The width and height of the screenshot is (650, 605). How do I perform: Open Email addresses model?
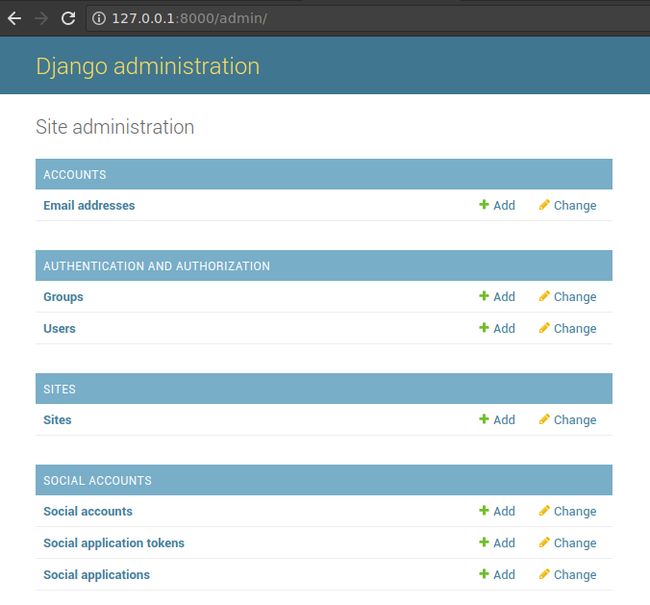pyautogui.click(x=89, y=205)
